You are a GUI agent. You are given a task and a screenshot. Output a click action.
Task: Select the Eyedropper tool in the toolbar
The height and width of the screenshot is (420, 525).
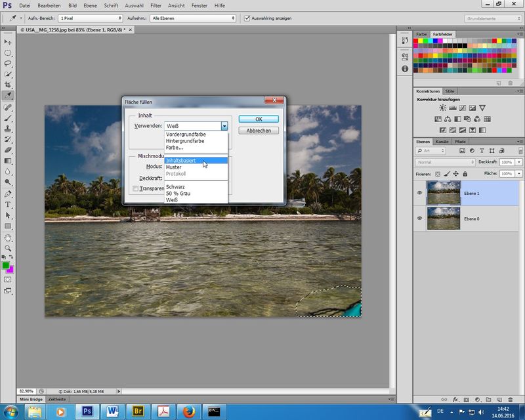[x=8, y=96]
